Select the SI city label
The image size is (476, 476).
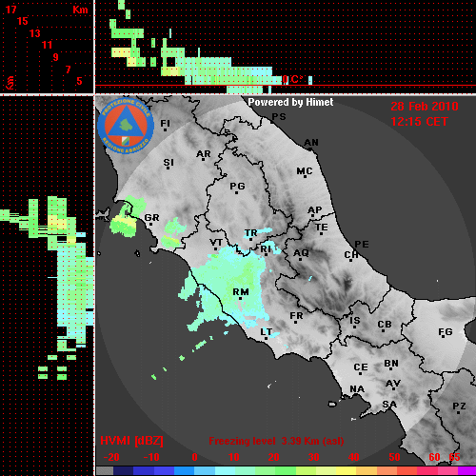pos(169,163)
